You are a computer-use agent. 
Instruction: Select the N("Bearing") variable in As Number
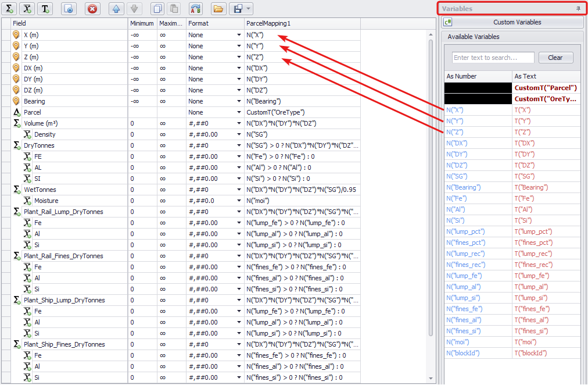coord(464,187)
